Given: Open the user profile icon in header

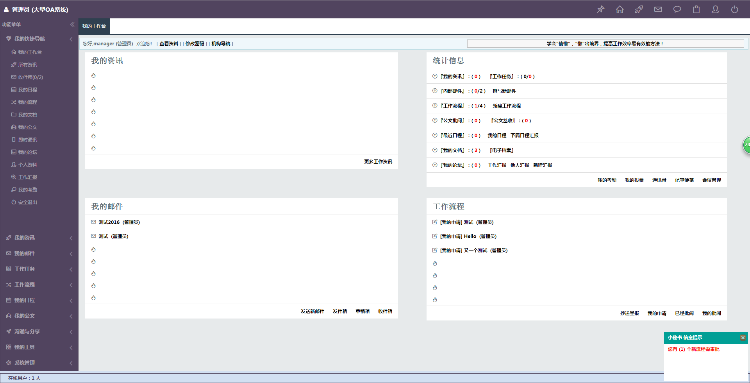Looking at the screenshot, I should tap(716, 9).
